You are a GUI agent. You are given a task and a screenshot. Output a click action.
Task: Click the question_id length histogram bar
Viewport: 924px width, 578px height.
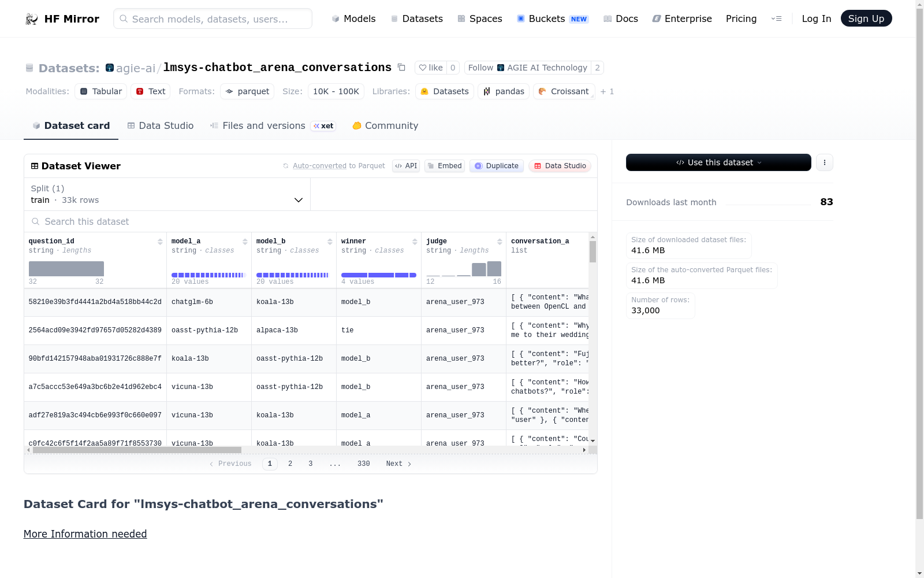(x=66, y=269)
